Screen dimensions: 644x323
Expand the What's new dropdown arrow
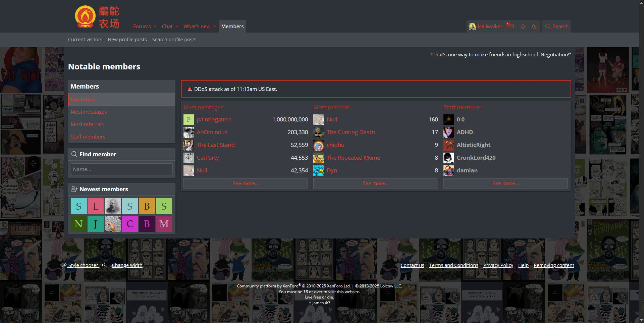click(x=215, y=26)
